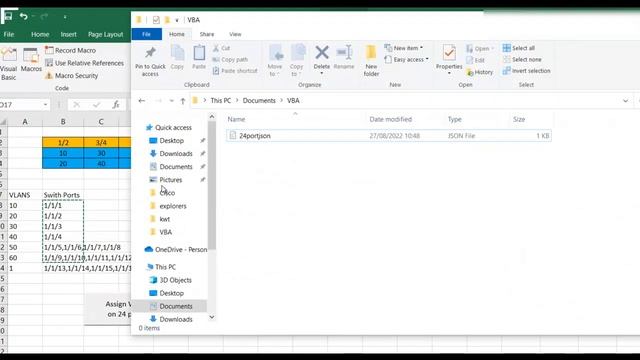This screenshot has width=640, height=360.
Task: Click the Excel Save icon
Action: click(7, 17)
